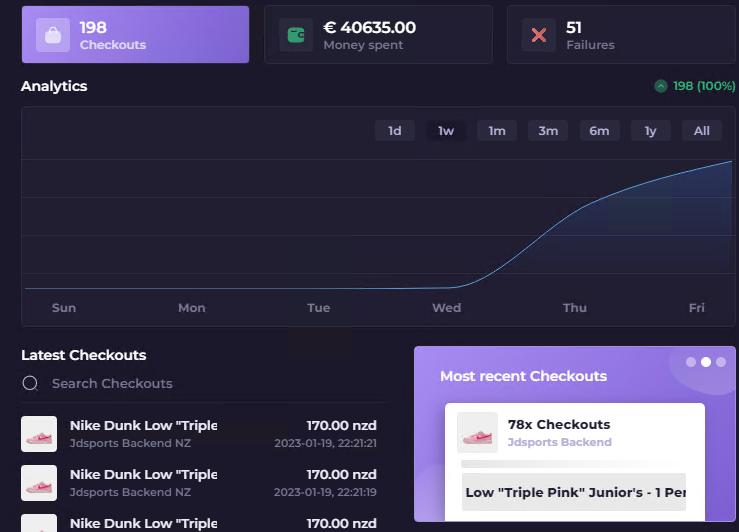This screenshot has height=532, width=739.
Task: Click the Wed label on chart axis
Action: click(x=447, y=308)
